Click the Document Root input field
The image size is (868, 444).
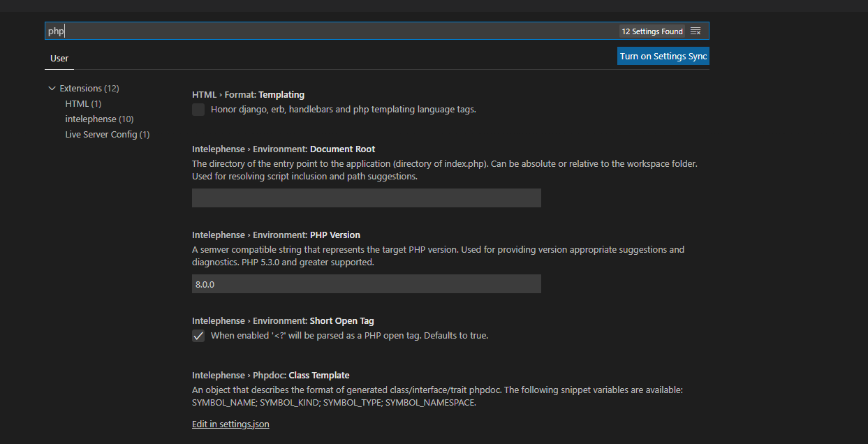coord(366,198)
